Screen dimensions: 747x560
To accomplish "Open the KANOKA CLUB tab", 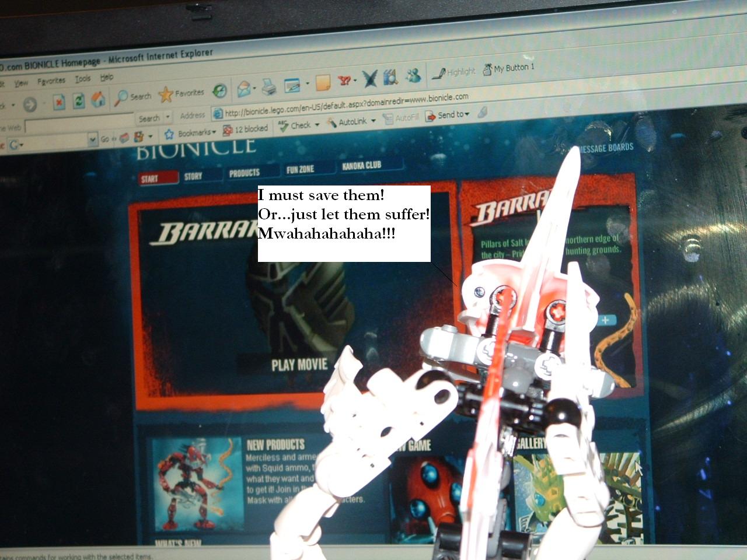I will 362,166.
